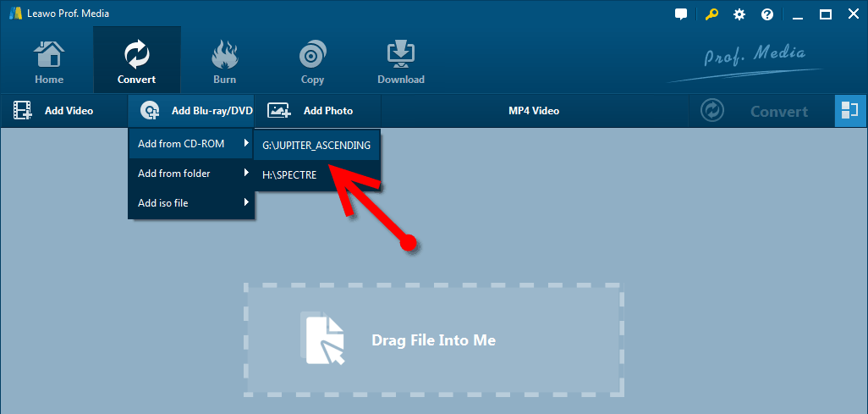The height and width of the screenshot is (414, 868).
Task: Click the Leawo Prof. Media app logo
Action: [x=15, y=14]
